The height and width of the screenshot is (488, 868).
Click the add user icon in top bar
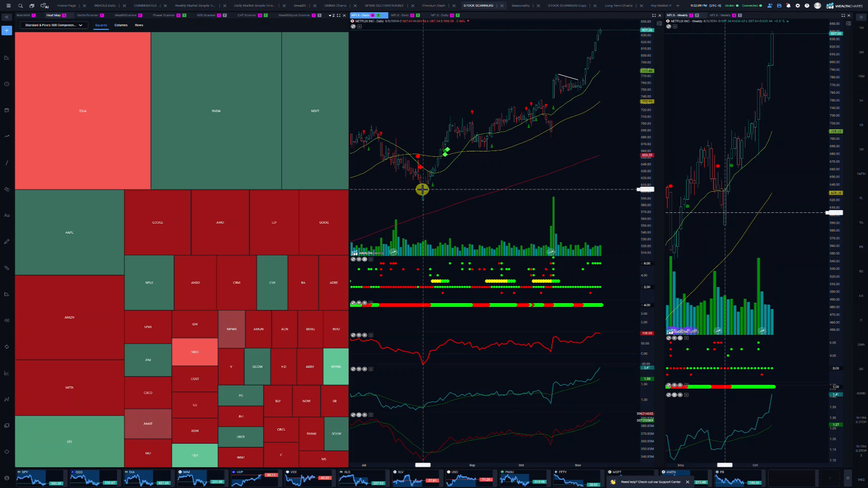point(770,6)
